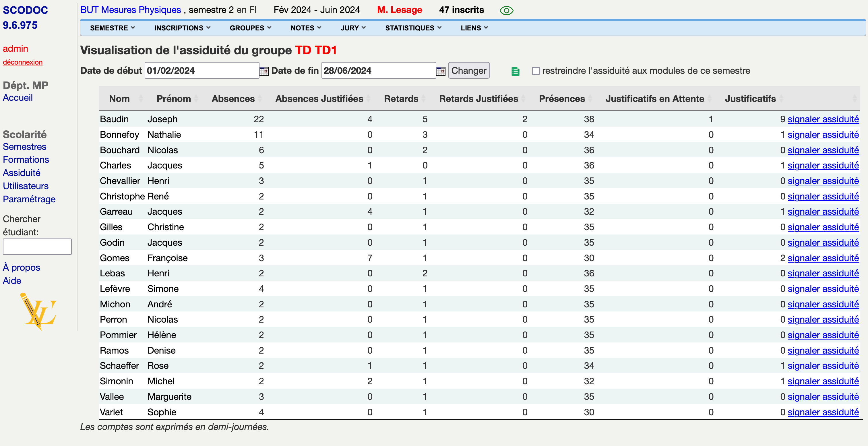Click signaler assiduité for Chevallier Henri

click(823, 181)
